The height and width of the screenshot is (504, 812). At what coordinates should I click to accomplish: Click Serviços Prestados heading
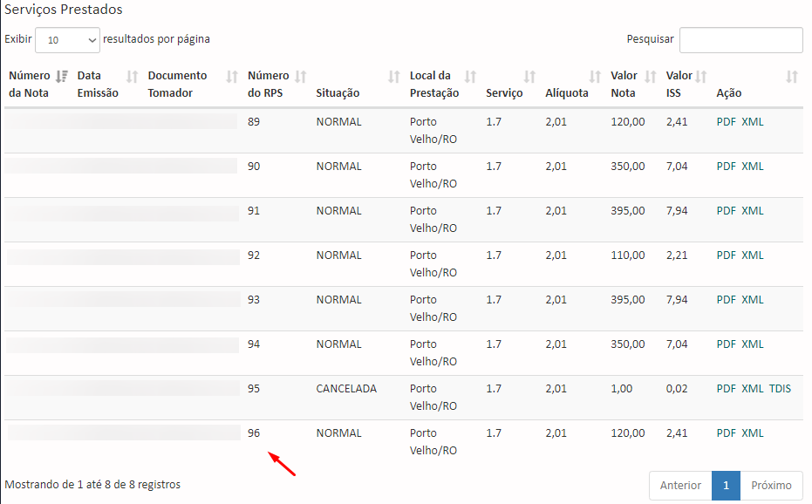tap(64, 10)
